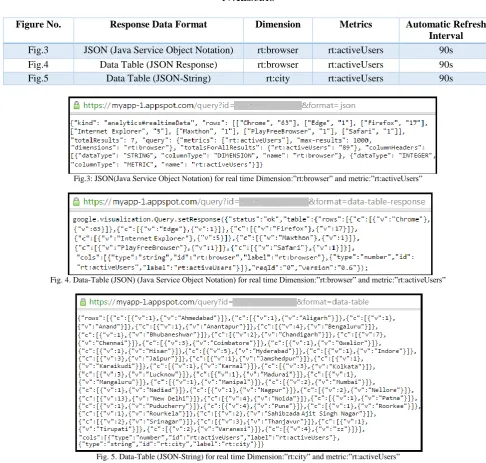This screenshot has width=486, height=463.
Task: Click 'Sahibzada Ajit Singh Nagar' in Fig.5 JSON
Action: point(313,414)
